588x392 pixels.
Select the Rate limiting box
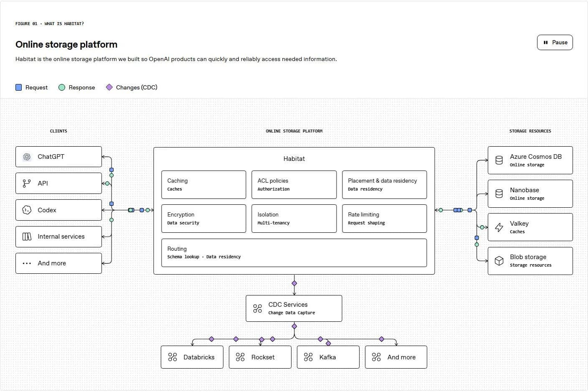tap(385, 219)
